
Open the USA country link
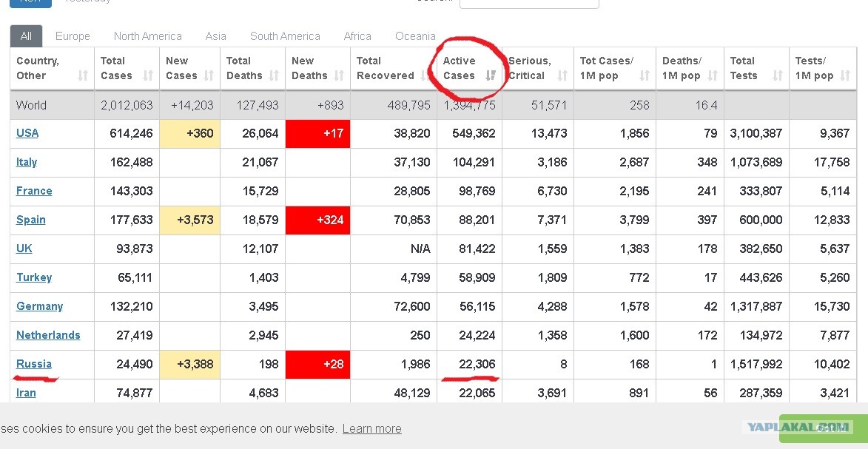click(27, 133)
